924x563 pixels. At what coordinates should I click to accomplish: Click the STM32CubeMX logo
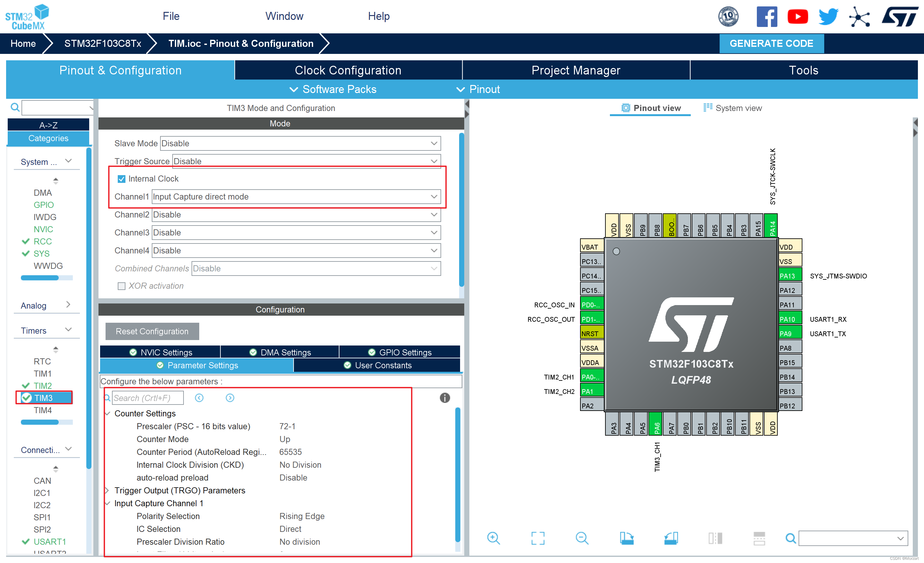(x=27, y=17)
